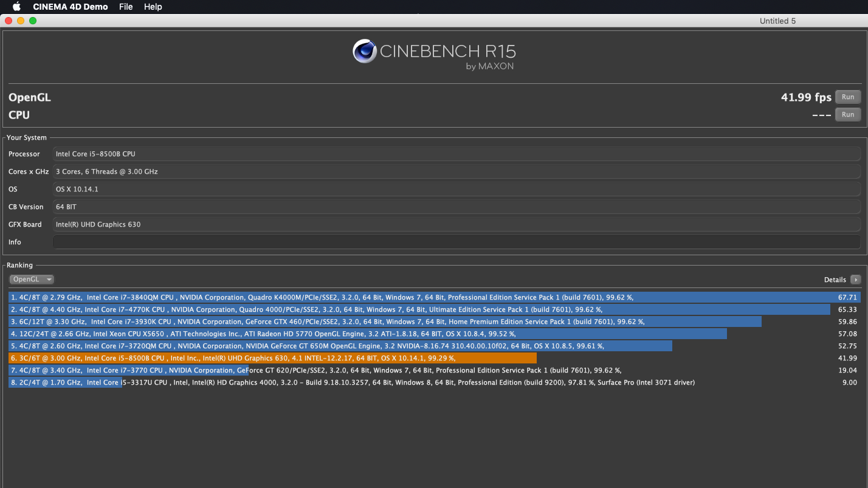The height and width of the screenshot is (488, 868).
Task: Select ranking entry 8 Core i5-3317U
Action: (434, 382)
